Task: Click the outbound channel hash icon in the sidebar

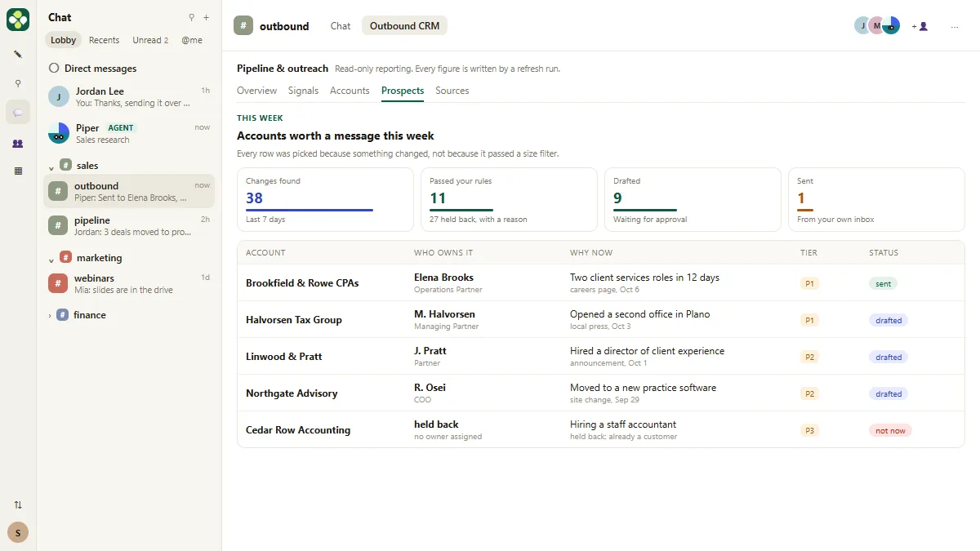Action: point(57,191)
